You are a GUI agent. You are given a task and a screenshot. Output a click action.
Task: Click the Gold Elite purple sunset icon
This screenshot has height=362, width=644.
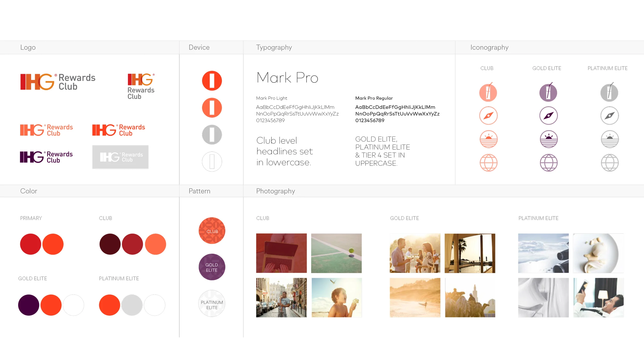tap(549, 139)
